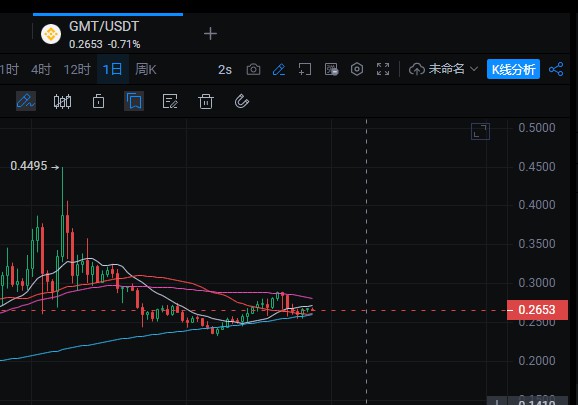Expand the 未命名 cloud save dropdown

point(444,69)
